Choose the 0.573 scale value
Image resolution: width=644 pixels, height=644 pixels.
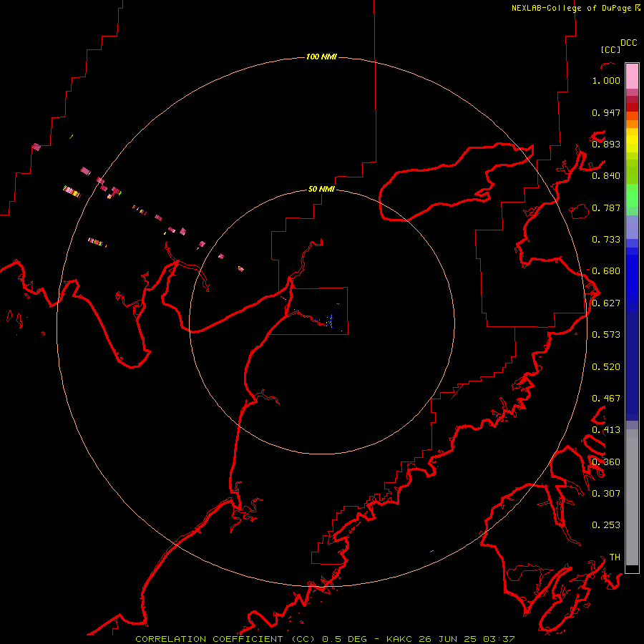(x=606, y=335)
